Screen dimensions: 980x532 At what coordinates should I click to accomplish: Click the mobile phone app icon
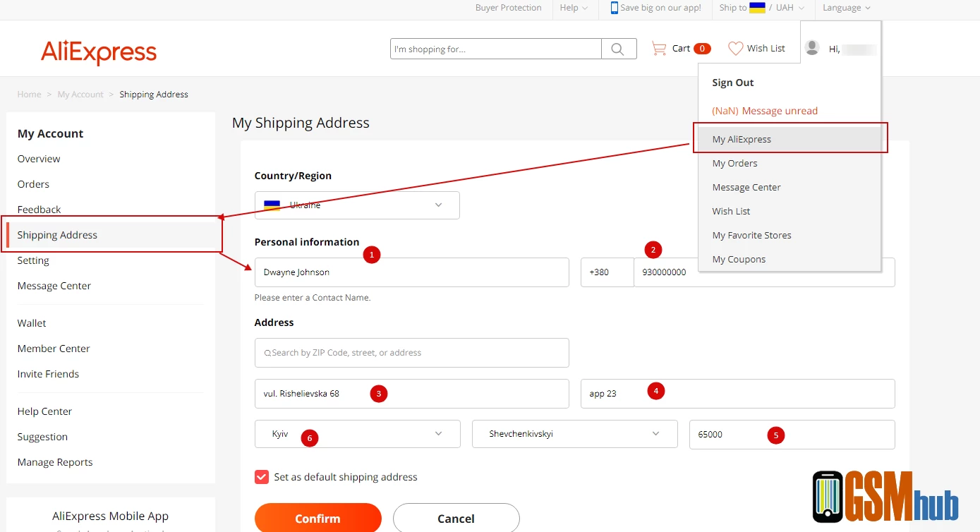tap(614, 8)
